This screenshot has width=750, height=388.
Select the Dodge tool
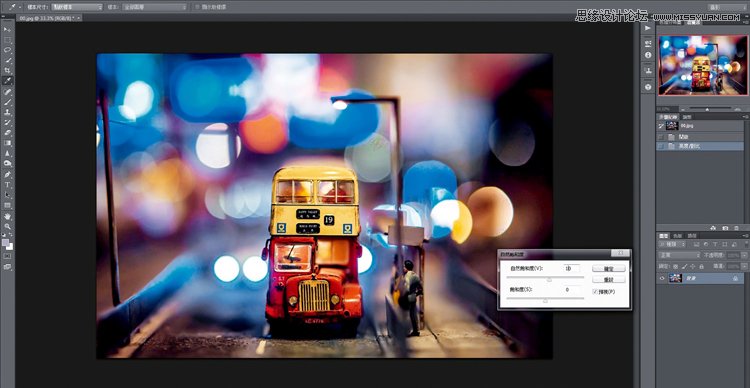point(8,163)
